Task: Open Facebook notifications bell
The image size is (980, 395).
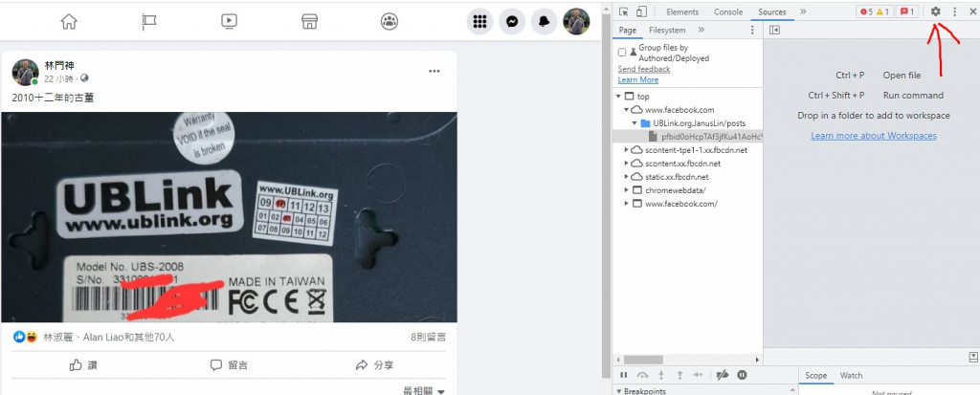Action: pyautogui.click(x=545, y=22)
